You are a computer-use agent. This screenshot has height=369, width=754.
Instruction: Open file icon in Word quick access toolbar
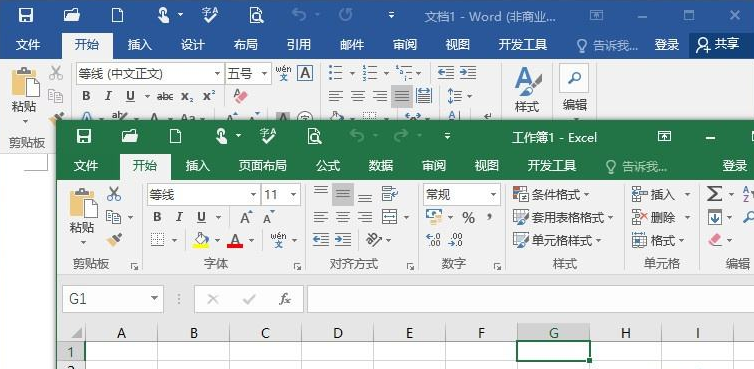pos(72,15)
